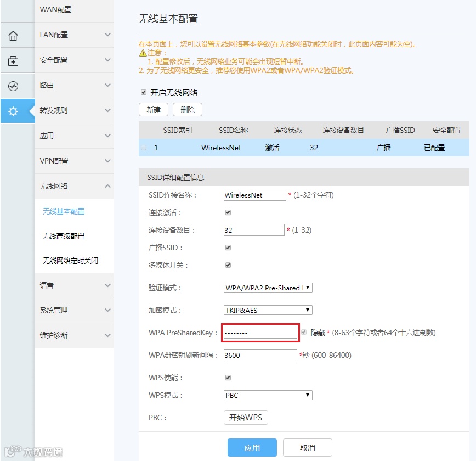Expand the 维护诊断 menu
Viewport: 476px width, 461px height.
75,335
